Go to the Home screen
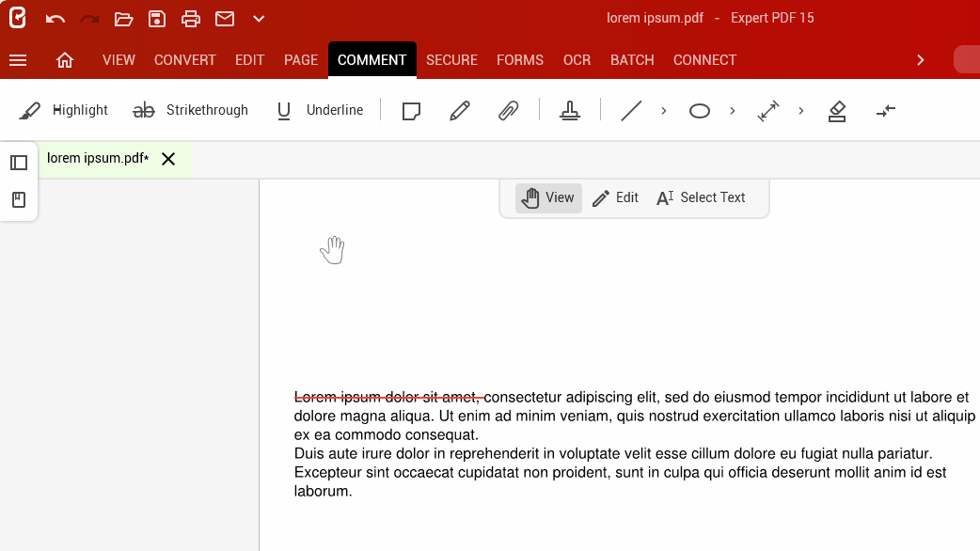The width and height of the screenshot is (980, 551). 64,60
